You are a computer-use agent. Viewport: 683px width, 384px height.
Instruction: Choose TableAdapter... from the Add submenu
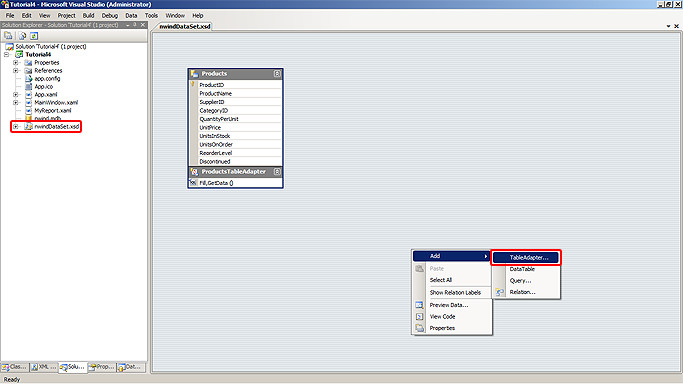[526, 257]
